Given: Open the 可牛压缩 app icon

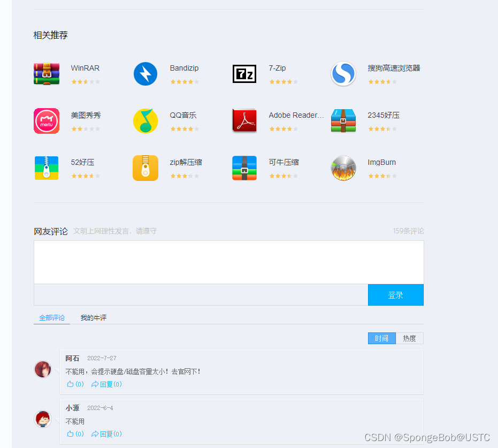Looking at the screenshot, I should [x=244, y=168].
